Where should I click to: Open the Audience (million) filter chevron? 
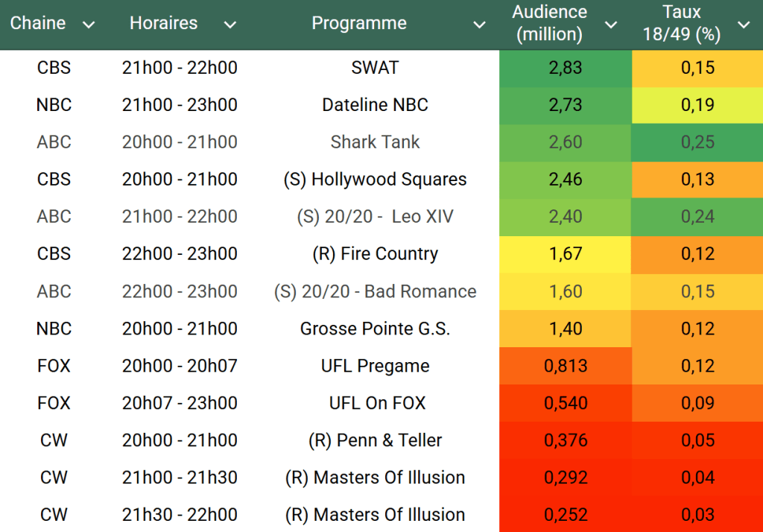pos(611,25)
